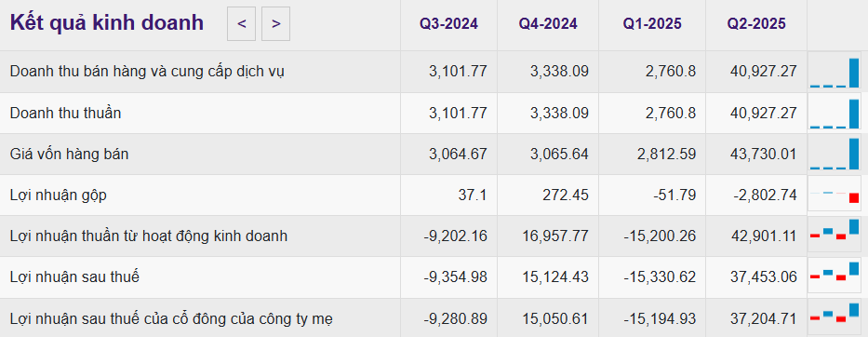This screenshot has width=868, height=337.
Task: Select the Giá vốn hàng bán row label
Action: [69, 155]
